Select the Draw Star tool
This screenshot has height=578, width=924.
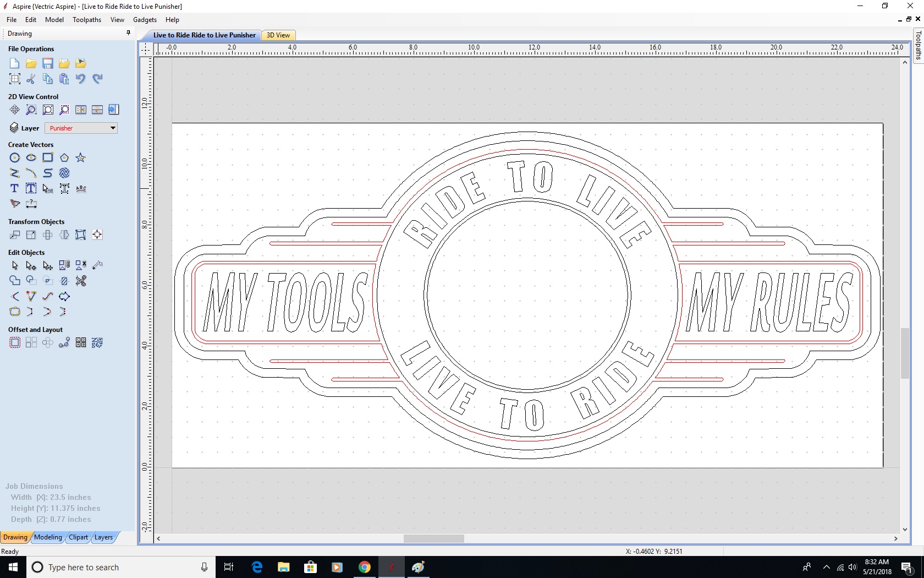point(81,157)
